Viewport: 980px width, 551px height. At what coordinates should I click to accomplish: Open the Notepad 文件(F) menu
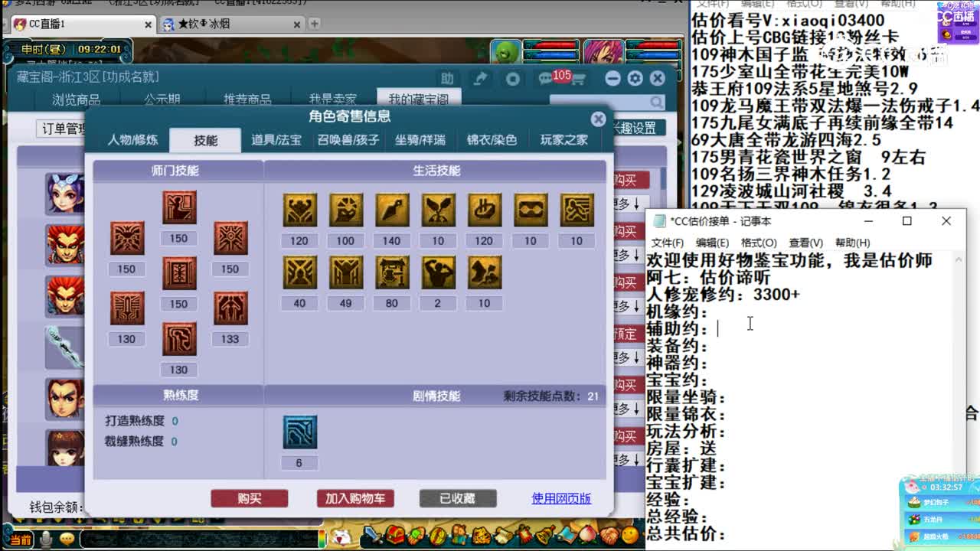[667, 243]
